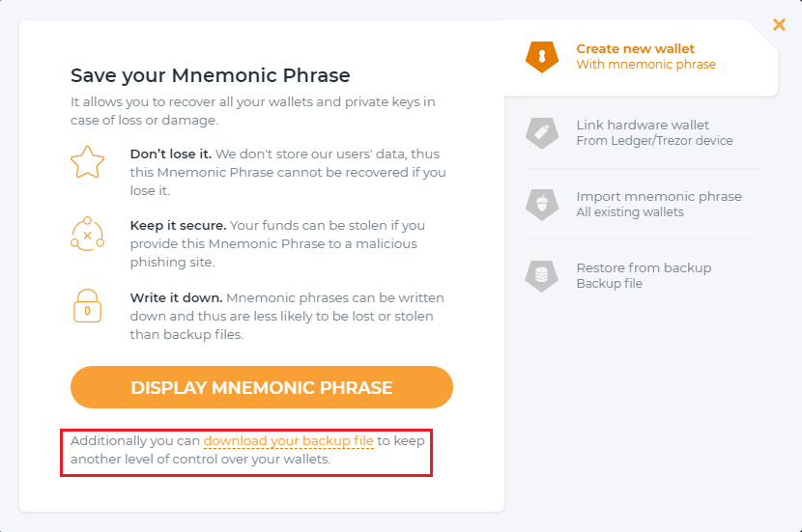Switch to the Link hardware wallet option
Image resolution: width=802 pixels, height=532 pixels.
[643, 125]
